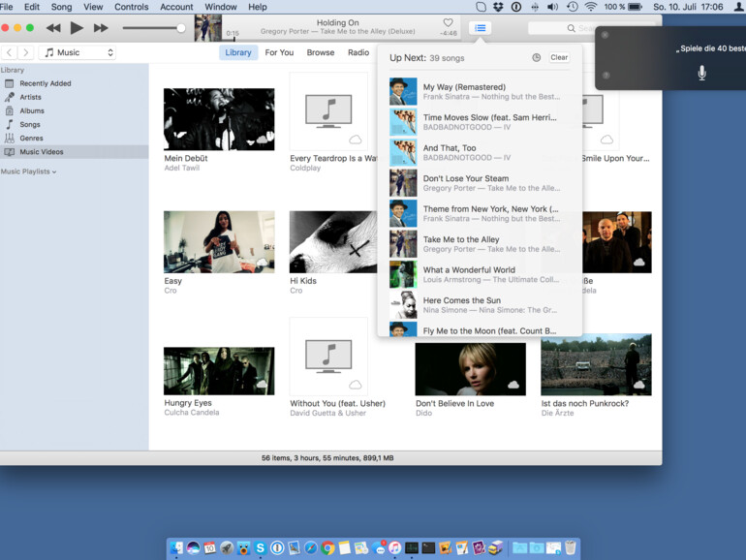This screenshot has width=746, height=560.
Task: Select Theme from New York, New York
Action: tap(480, 213)
